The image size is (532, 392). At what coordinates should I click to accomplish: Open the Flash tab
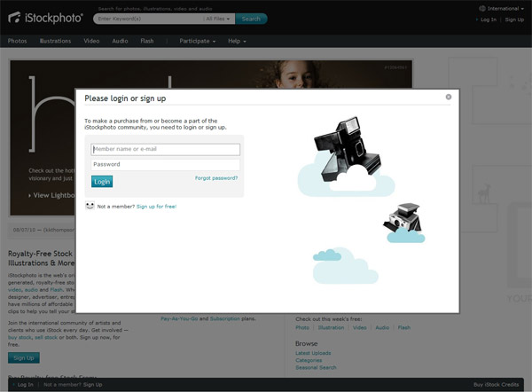tap(147, 41)
